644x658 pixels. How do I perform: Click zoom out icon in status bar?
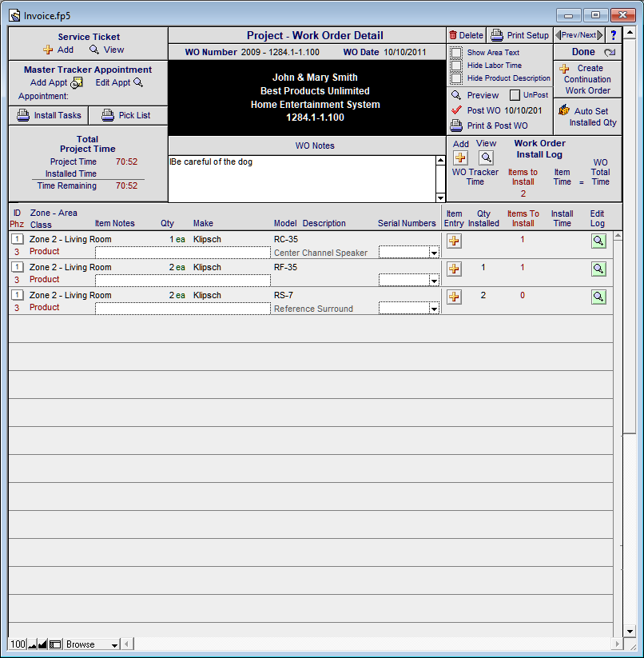[32, 644]
